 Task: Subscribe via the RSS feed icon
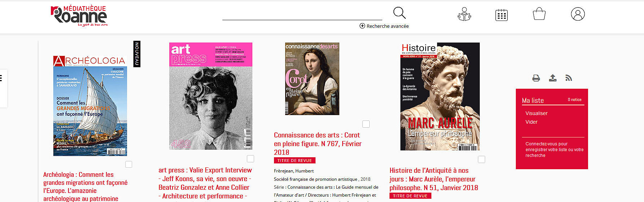pyautogui.click(x=569, y=78)
